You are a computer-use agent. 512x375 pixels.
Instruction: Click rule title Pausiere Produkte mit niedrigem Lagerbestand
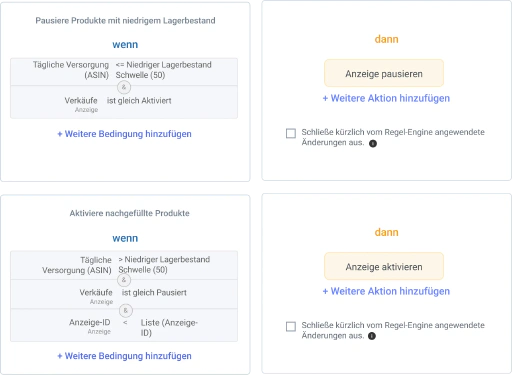point(125,21)
